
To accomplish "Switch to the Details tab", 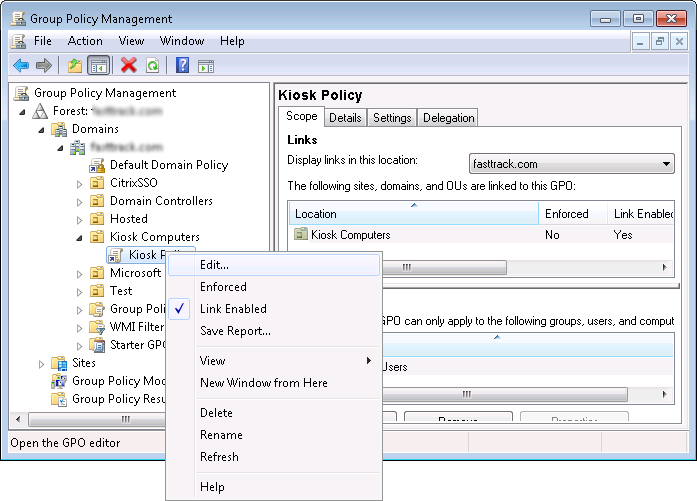I will point(345,118).
